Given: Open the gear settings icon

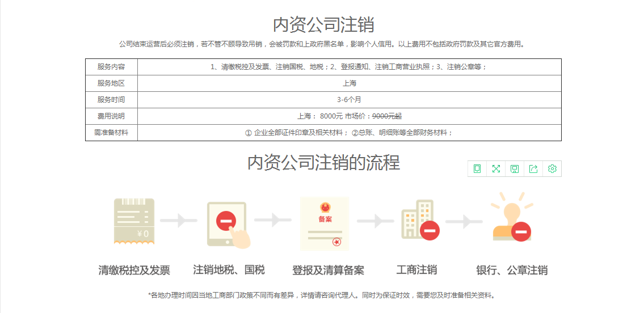Looking at the screenshot, I should (x=552, y=168).
